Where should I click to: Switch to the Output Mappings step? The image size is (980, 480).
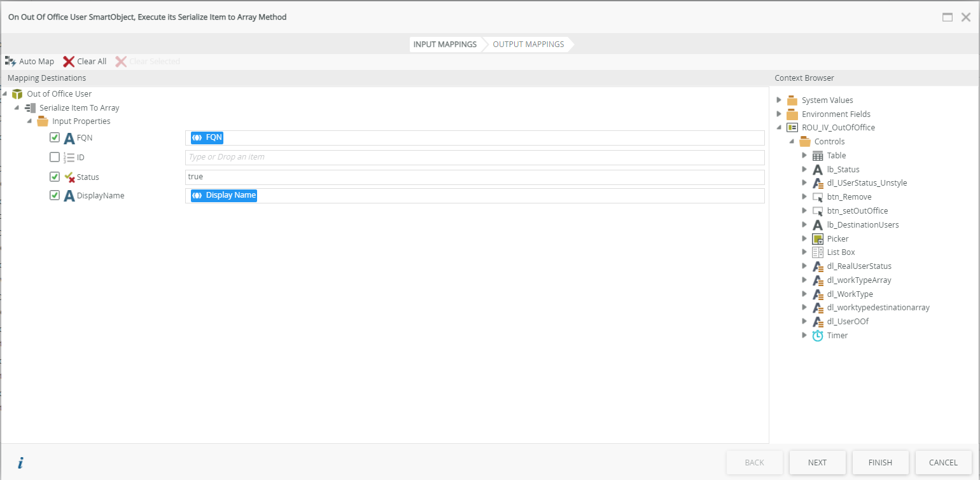pos(528,45)
